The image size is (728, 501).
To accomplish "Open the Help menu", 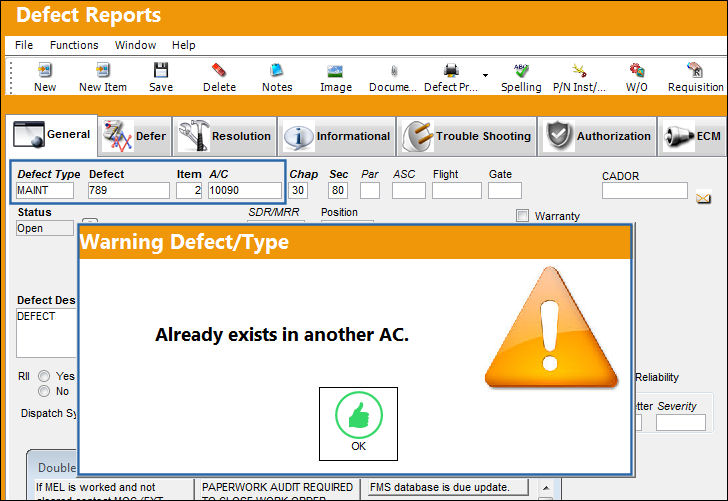I will [183, 45].
